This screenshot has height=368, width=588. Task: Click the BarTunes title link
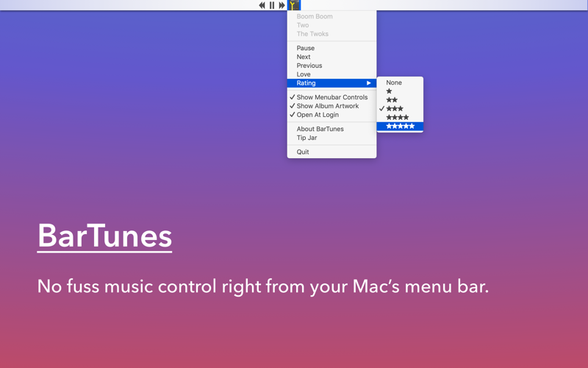104,236
